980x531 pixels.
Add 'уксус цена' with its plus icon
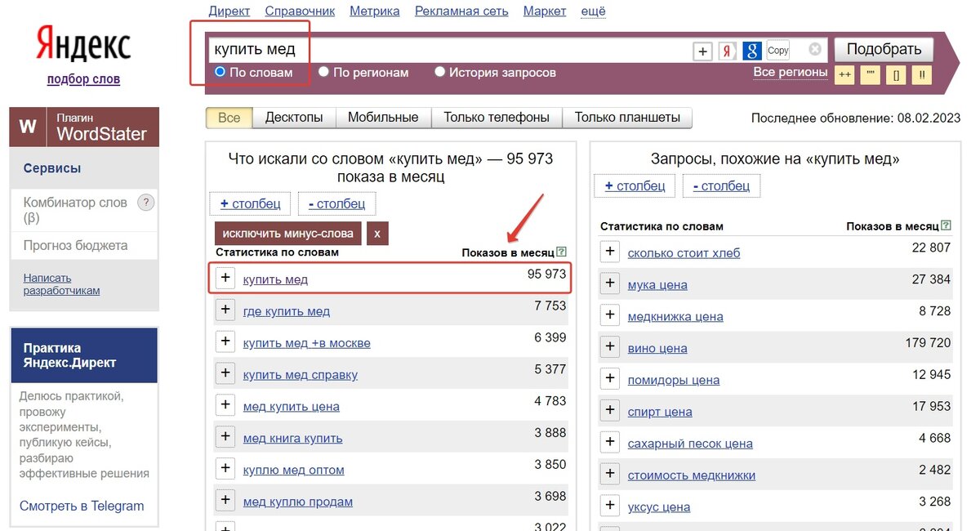pyautogui.click(x=610, y=506)
